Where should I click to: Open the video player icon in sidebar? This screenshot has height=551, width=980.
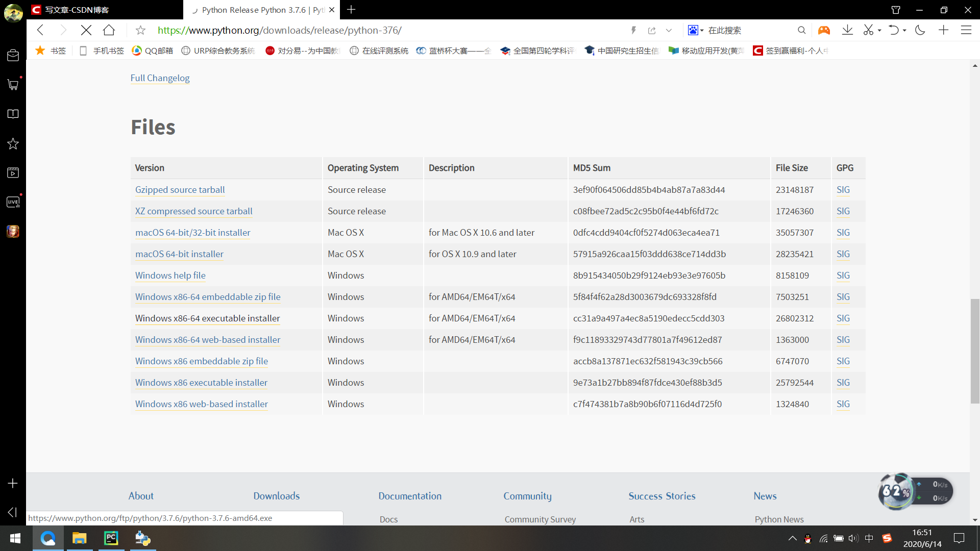click(13, 173)
